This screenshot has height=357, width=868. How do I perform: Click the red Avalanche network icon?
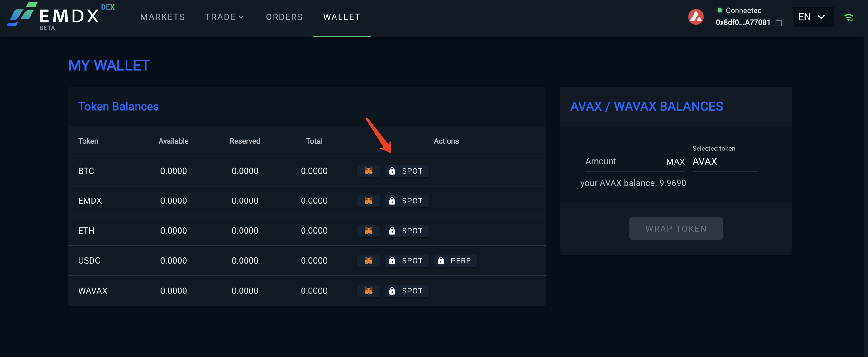(x=696, y=17)
